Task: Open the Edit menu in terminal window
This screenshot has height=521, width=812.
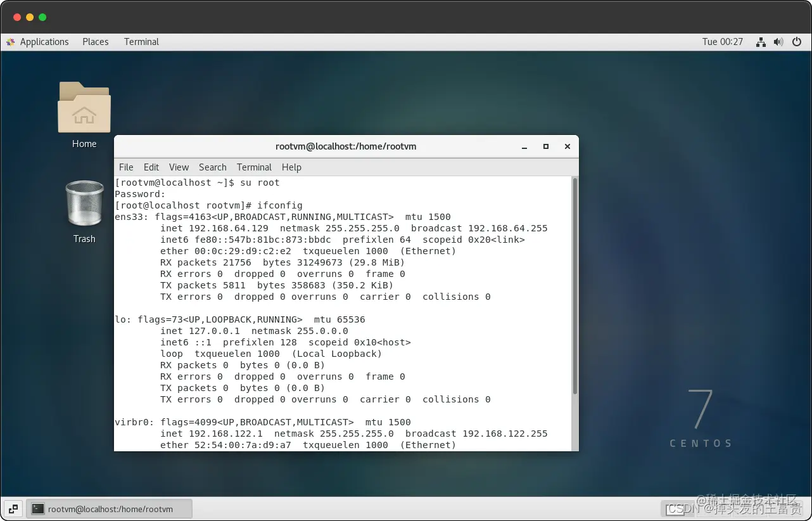Action: click(x=151, y=167)
